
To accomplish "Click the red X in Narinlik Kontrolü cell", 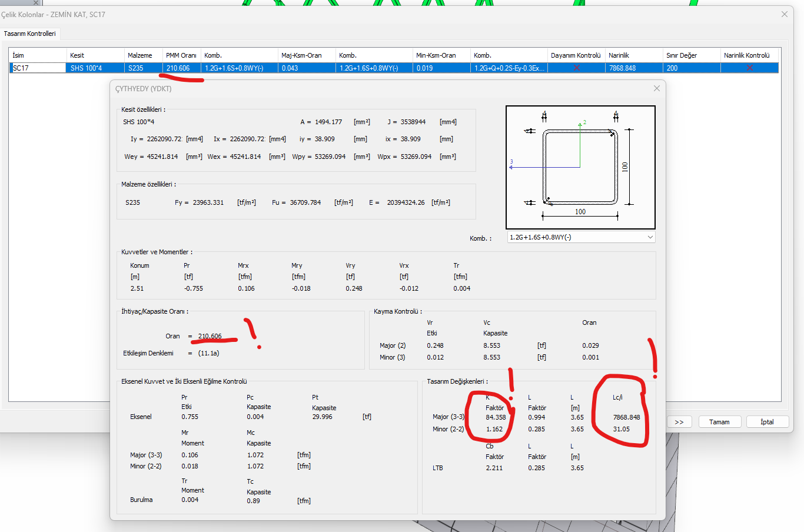I will [749, 68].
